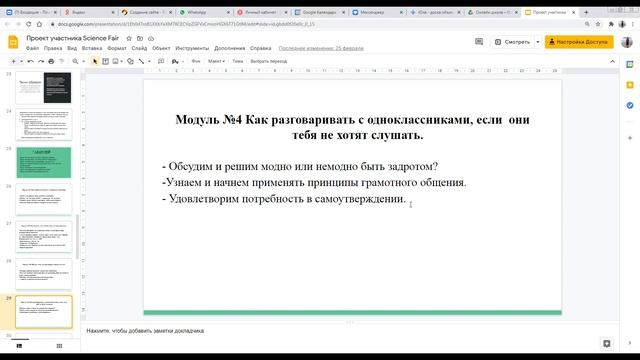This screenshot has height=360, width=640.
Task: Expand the Смотреть presentation options arrow
Action: click(x=538, y=42)
